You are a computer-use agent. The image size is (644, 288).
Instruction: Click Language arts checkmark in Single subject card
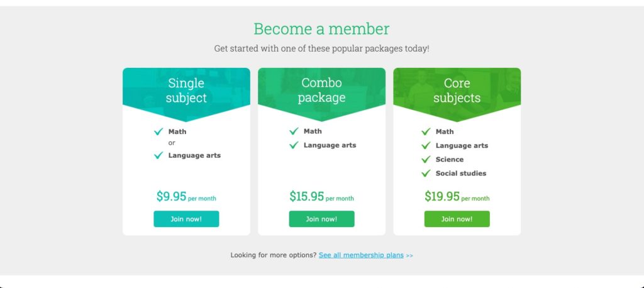158,155
